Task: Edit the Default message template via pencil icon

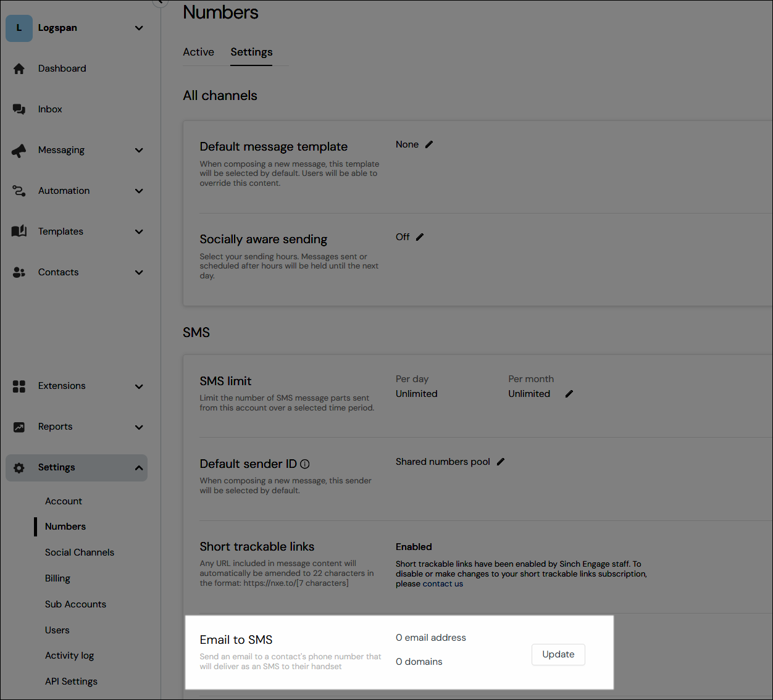Action: click(428, 144)
